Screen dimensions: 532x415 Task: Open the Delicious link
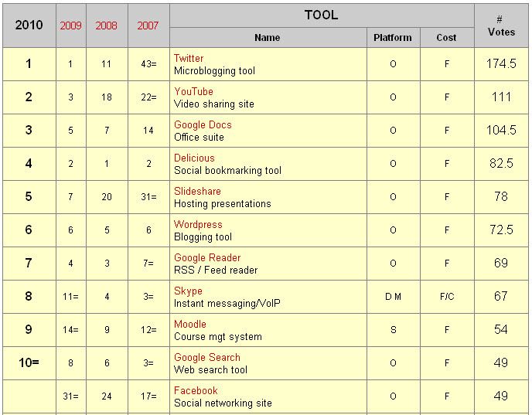[194, 158]
